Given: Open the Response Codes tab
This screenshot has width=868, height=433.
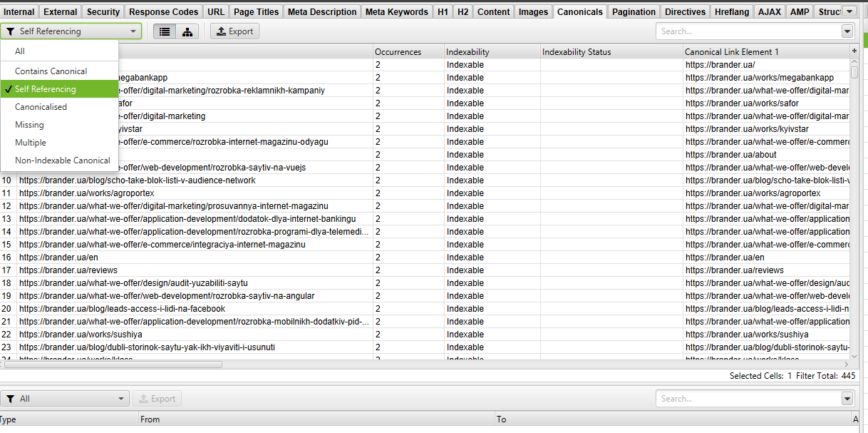Looking at the screenshot, I should 163,11.
